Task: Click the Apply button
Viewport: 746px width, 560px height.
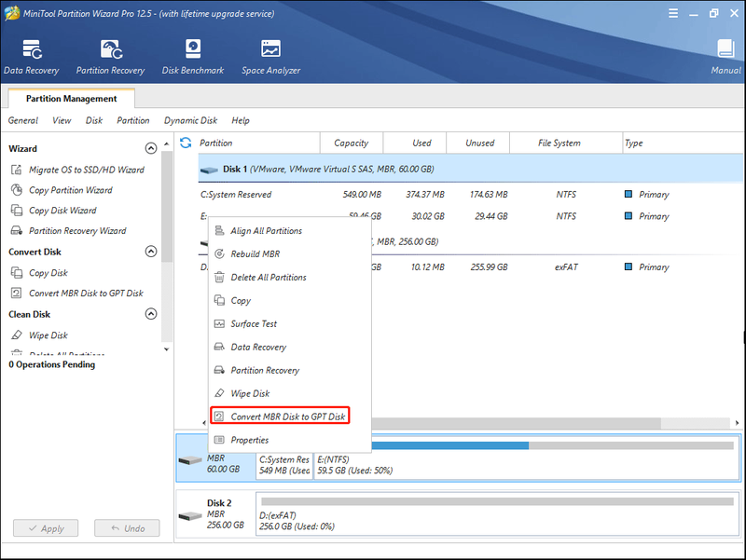Action: 46,528
